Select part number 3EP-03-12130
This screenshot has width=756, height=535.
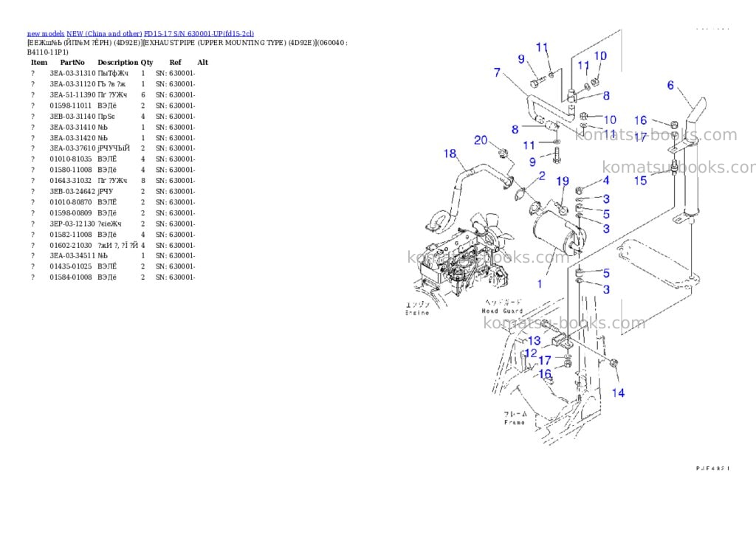(72, 224)
